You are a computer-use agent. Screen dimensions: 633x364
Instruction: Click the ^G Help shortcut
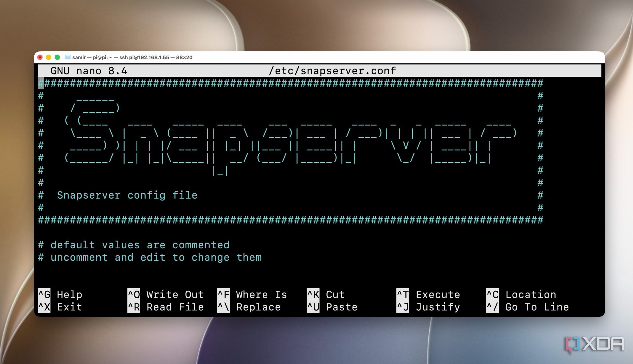click(x=60, y=295)
